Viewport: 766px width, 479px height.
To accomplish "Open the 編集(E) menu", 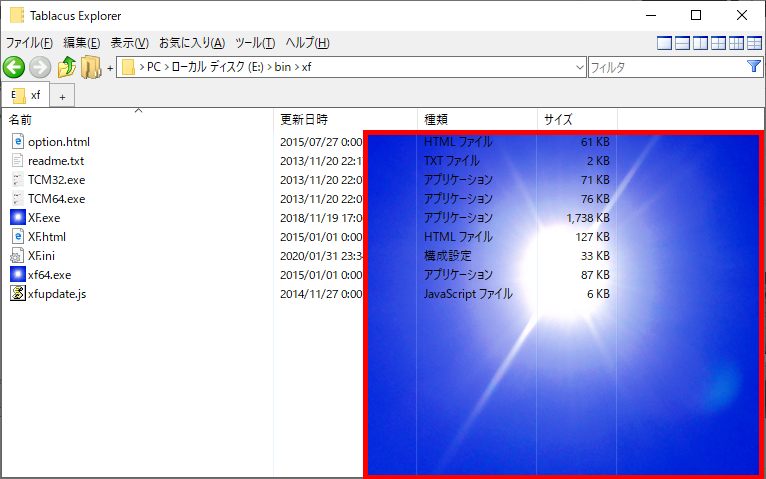I will point(82,43).
